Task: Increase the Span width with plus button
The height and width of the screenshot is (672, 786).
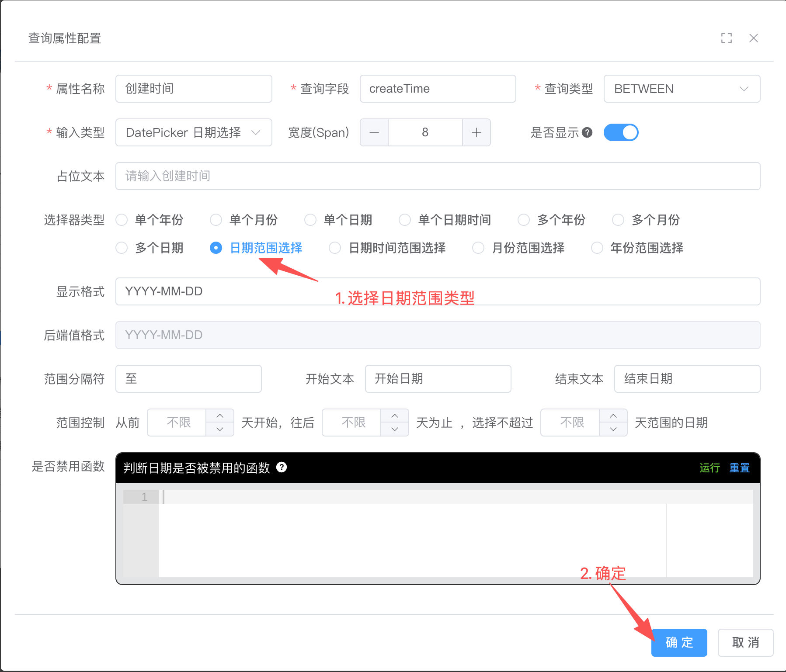Action: [476, 132]
